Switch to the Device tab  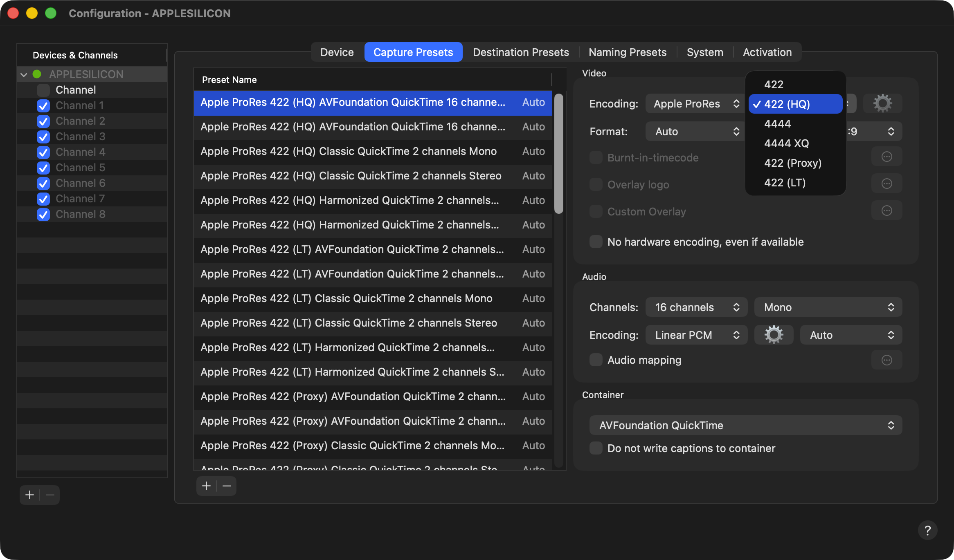pos(337,52)
